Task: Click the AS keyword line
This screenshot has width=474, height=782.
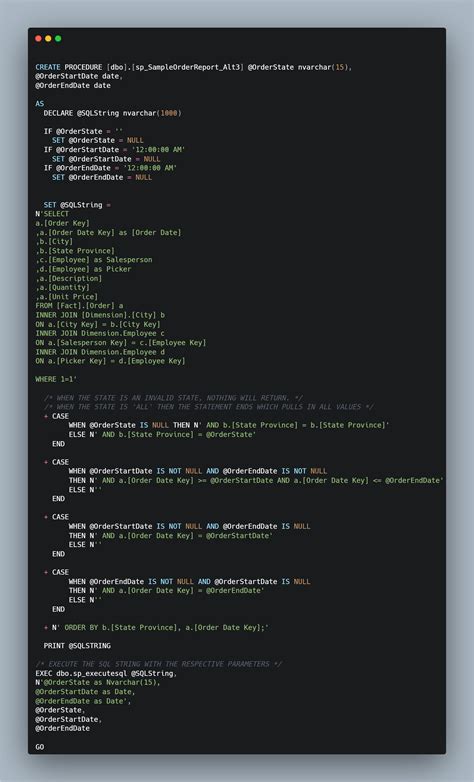Action: [39, 104]
